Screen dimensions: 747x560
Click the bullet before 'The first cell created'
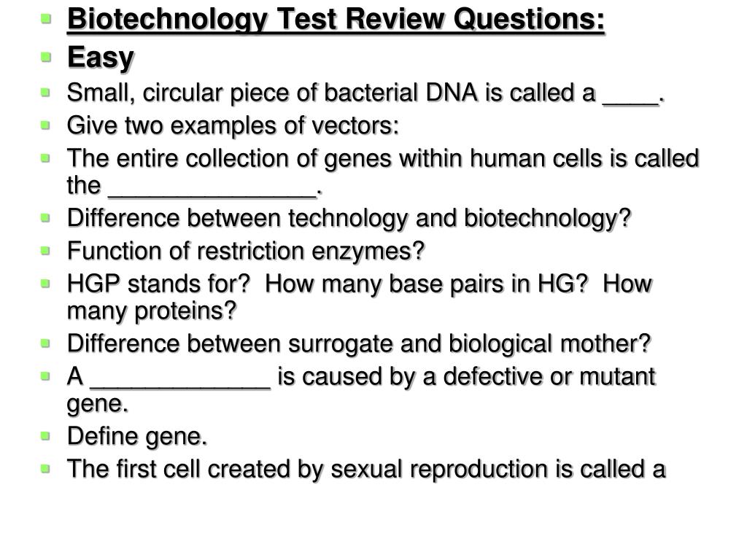pyautogui.click(x=46, y=469)
